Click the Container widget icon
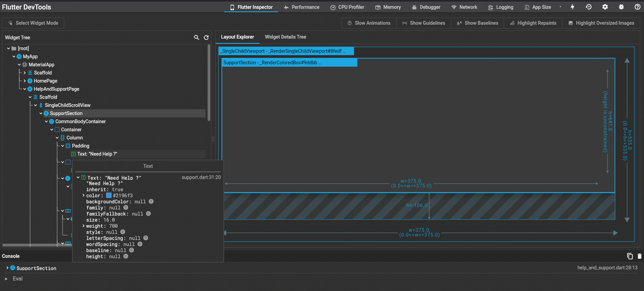 (57, 130)
